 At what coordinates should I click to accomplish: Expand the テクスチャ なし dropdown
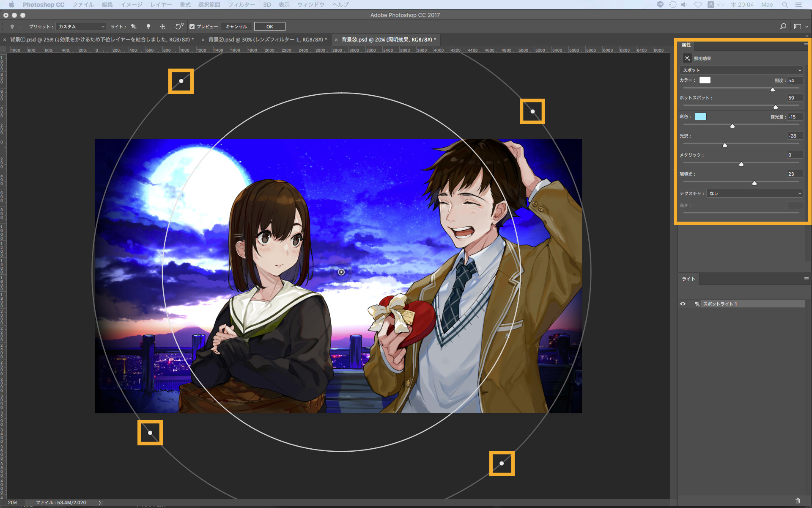click(x=754, y=193)
